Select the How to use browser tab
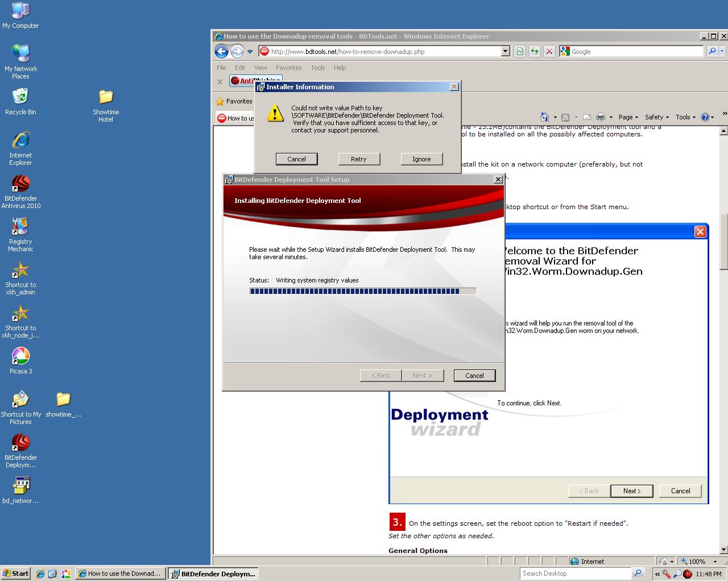 tap(235, 118)
